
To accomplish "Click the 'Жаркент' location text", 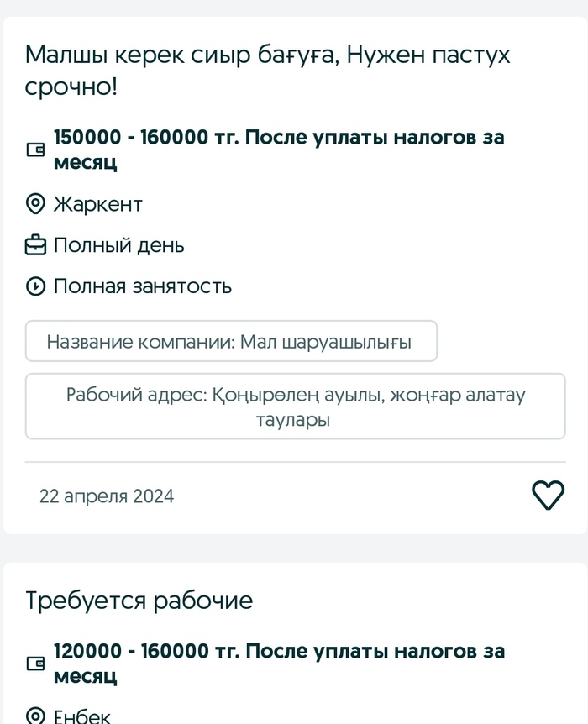I will 97,204.
